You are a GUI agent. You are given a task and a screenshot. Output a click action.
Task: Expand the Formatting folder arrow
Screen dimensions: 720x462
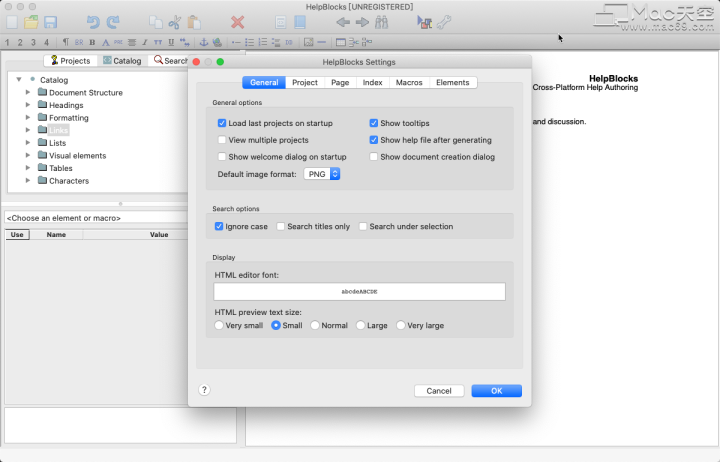pyautogui.click(x=28, y=118)
